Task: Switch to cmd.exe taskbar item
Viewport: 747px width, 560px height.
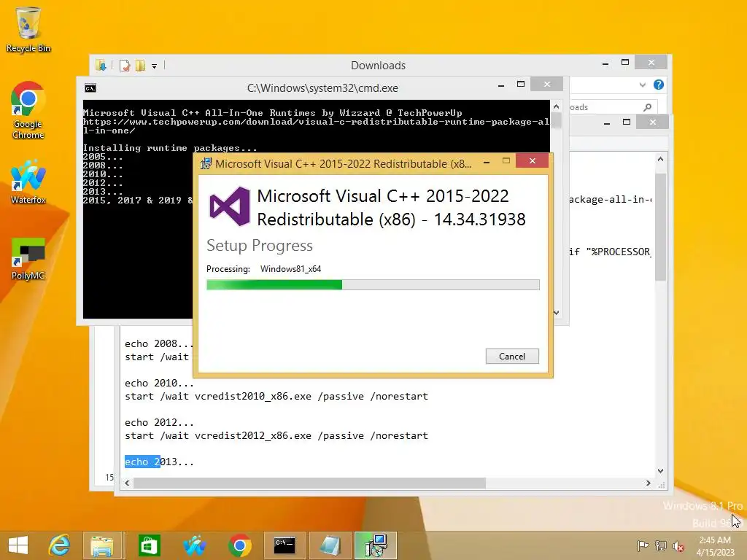Action: click(285, 545)
